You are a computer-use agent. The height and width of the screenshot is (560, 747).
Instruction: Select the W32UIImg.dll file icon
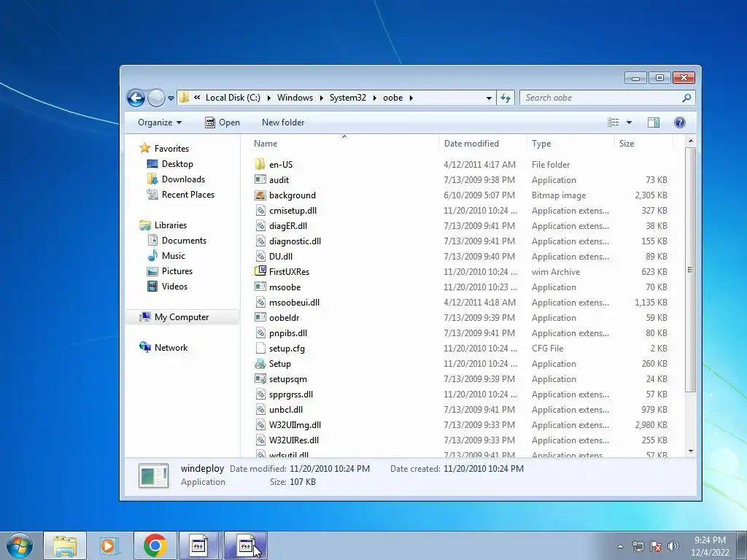point(260,425)
